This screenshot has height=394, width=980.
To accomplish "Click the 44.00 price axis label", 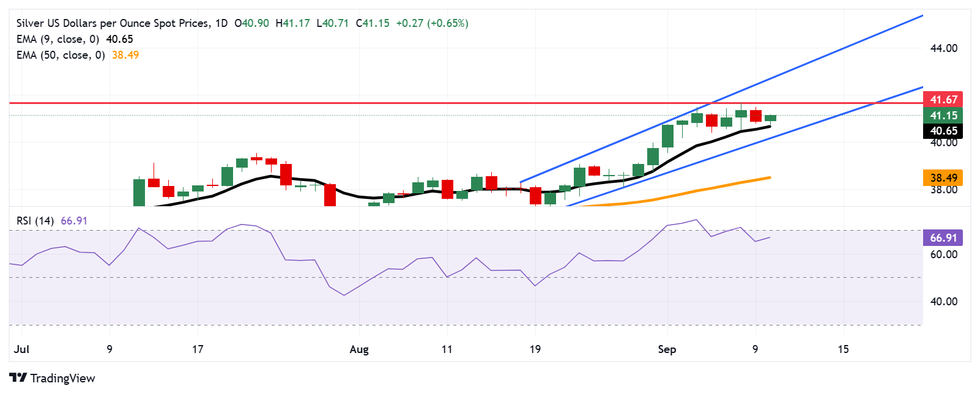I will (943, 48).
